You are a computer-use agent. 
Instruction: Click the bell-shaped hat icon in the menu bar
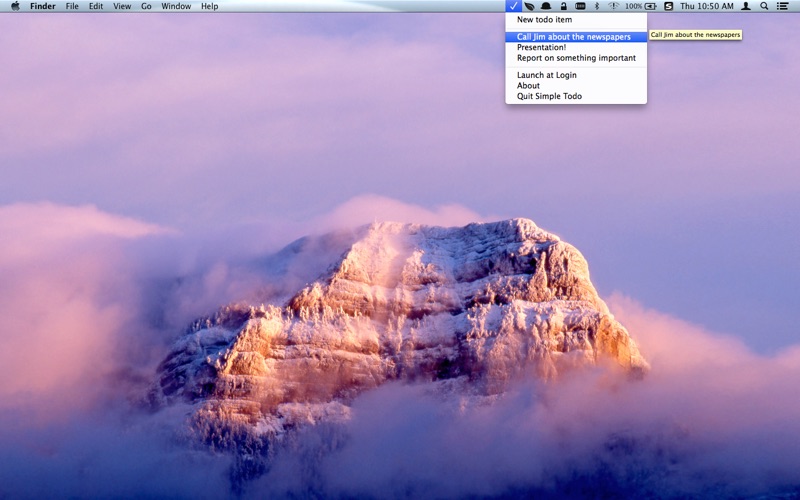pos(546,6)
